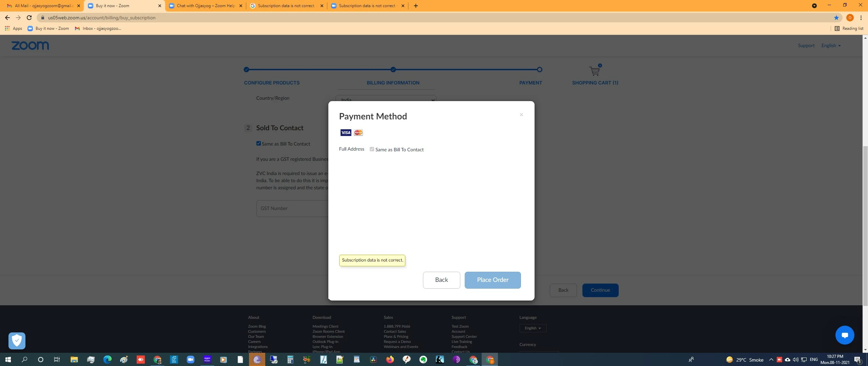The image size is (868, 366).
Task: Click the Subscription data is not correct message
Action: 372,260
